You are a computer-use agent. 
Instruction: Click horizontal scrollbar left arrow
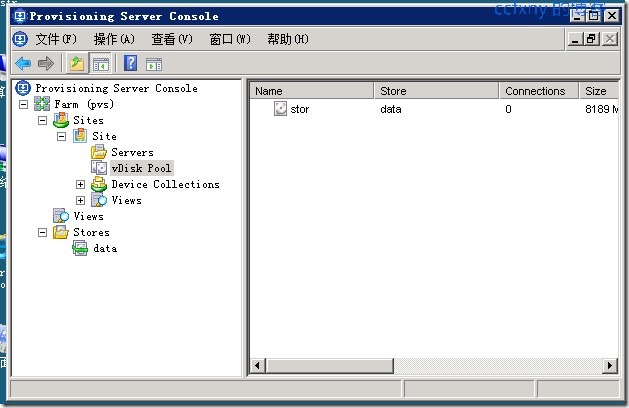257,365
